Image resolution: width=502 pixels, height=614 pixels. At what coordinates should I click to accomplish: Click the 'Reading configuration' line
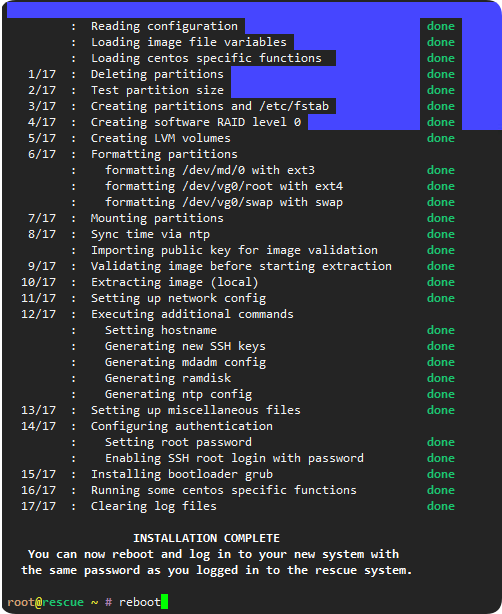(x=164, y=26)
